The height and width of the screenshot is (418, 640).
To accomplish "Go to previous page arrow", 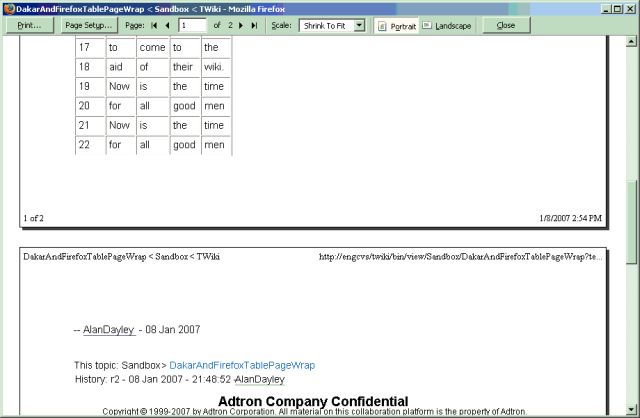I will pyautogui.click(x=167, y=25).
